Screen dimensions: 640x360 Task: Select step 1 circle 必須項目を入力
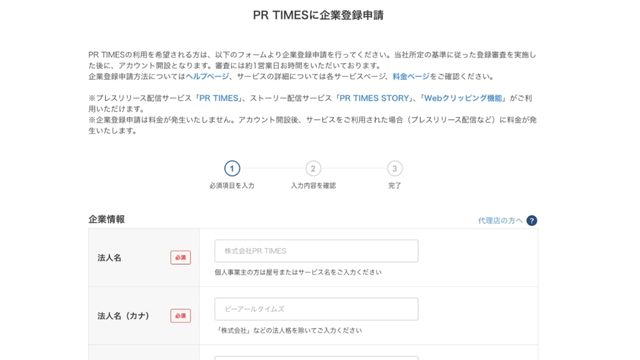tap(232, 168)
